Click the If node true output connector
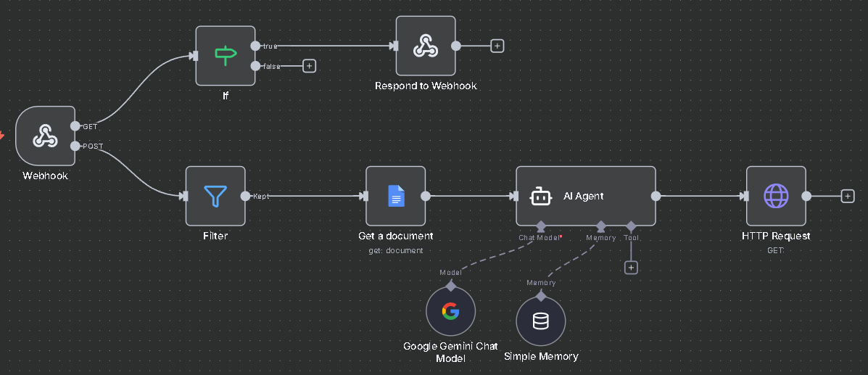The width and height of the screenshot is (868, 375). pyautogui.click(x=255, y=46)
